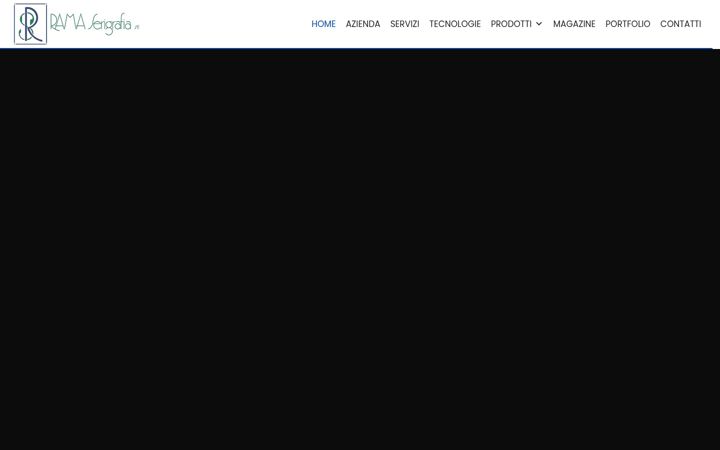The height and width of the screenshot is (450, 720).
Task: Open the SERVIZI menu link
Action: point(405,24)
